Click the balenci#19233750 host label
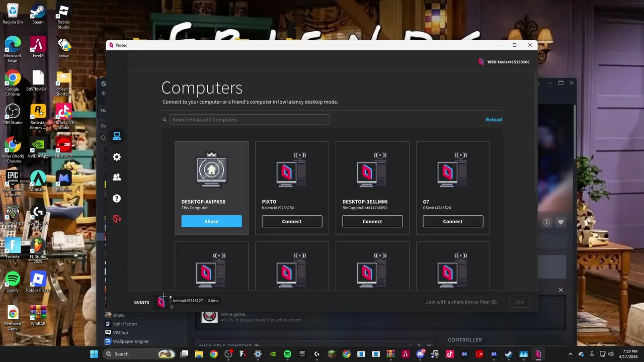The width and height of the screenshot is (644, 362). [x=278, y=208]
